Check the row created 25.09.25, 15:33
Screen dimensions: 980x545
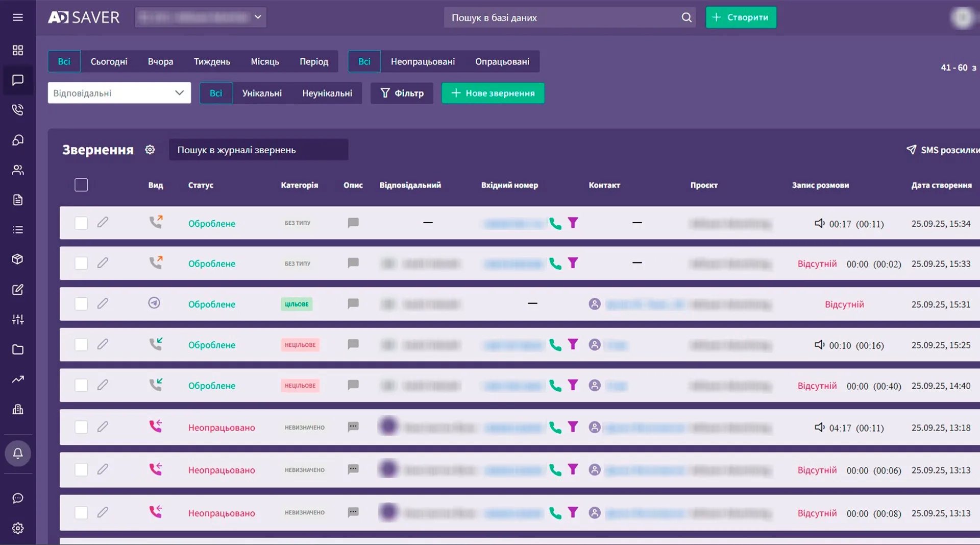[x=81, y=263]
